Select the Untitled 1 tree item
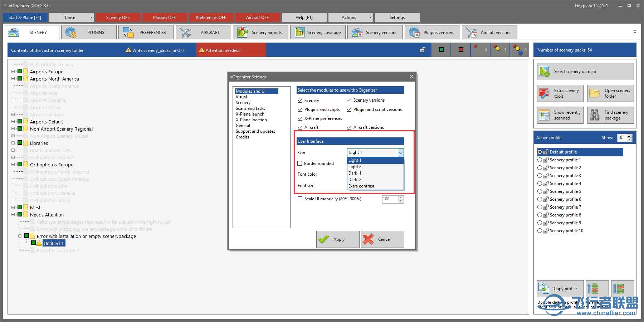644x322 pixels. 54,243
